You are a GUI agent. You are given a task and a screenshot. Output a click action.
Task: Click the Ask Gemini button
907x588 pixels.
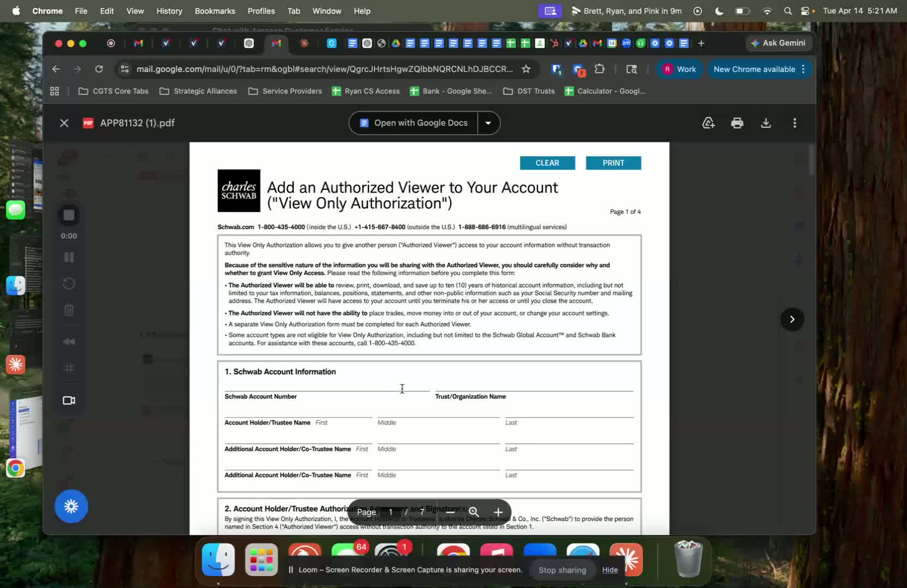pos(778,43)
